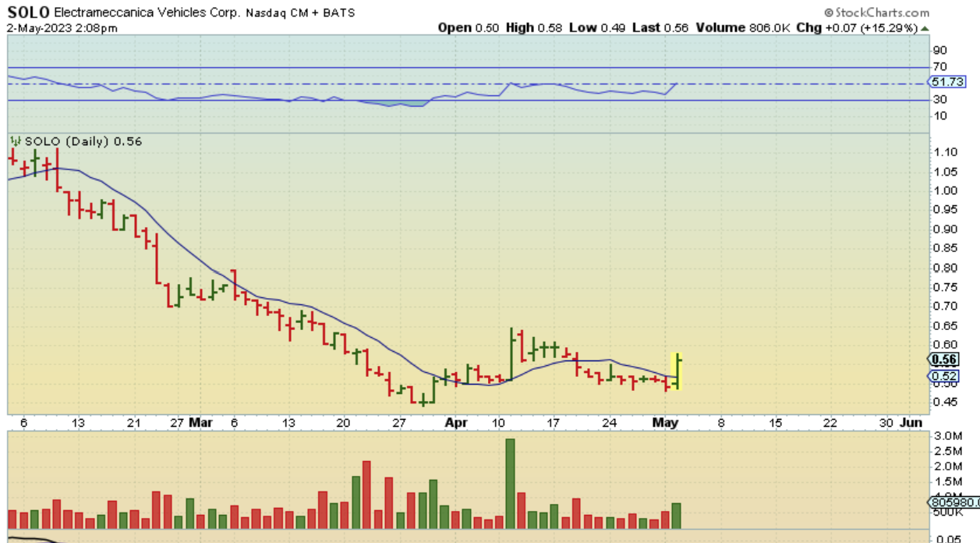Click the tallest green volume bar
Screen dimensions: 980x543
click(x=510, y=484)
